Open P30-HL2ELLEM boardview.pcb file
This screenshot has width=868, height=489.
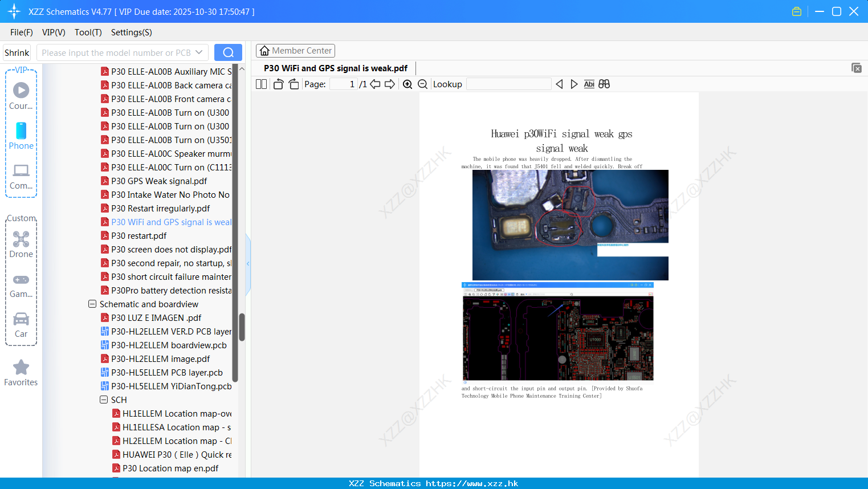(x=164, y=345)
